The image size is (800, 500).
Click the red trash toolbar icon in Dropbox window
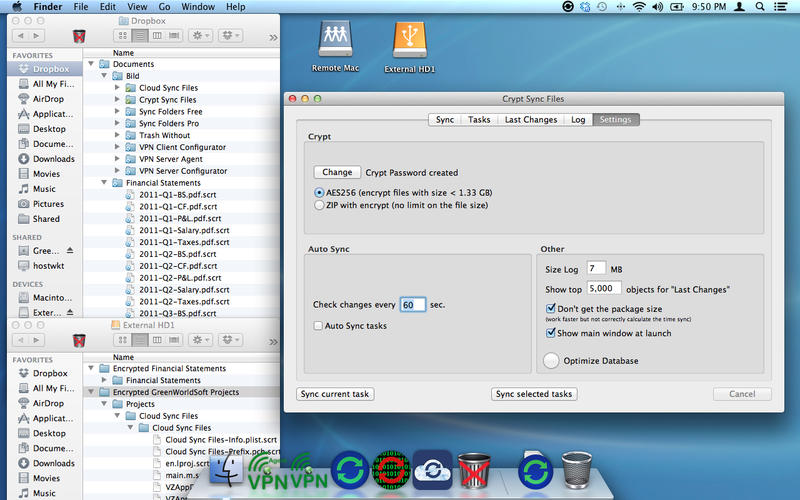click(79, 36)
